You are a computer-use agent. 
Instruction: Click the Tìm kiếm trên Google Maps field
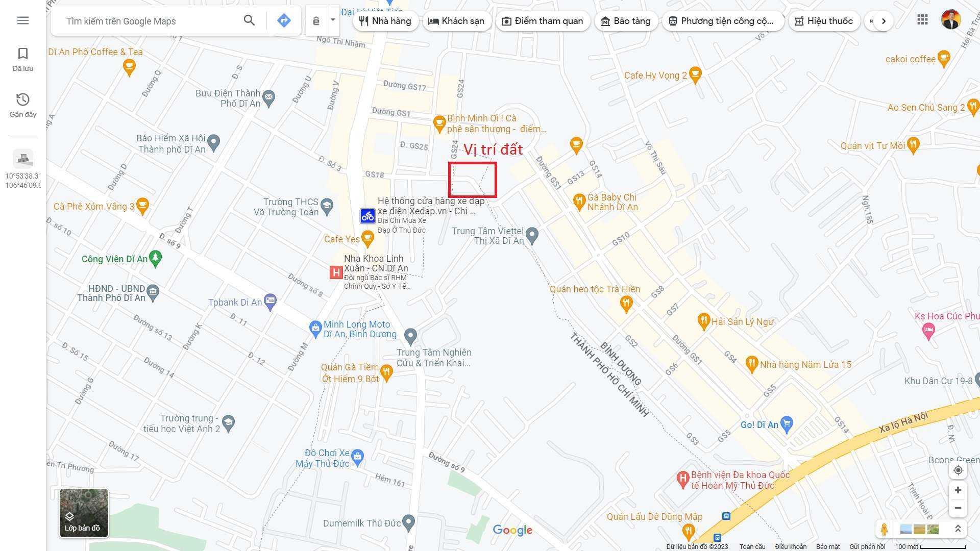coord(148,21)
